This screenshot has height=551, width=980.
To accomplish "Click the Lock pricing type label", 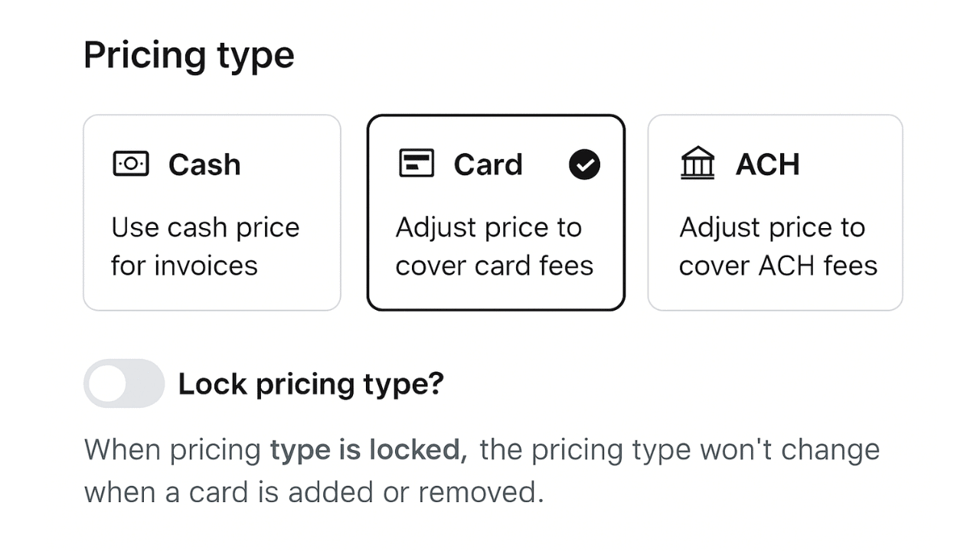I will (x=311, y=383).
